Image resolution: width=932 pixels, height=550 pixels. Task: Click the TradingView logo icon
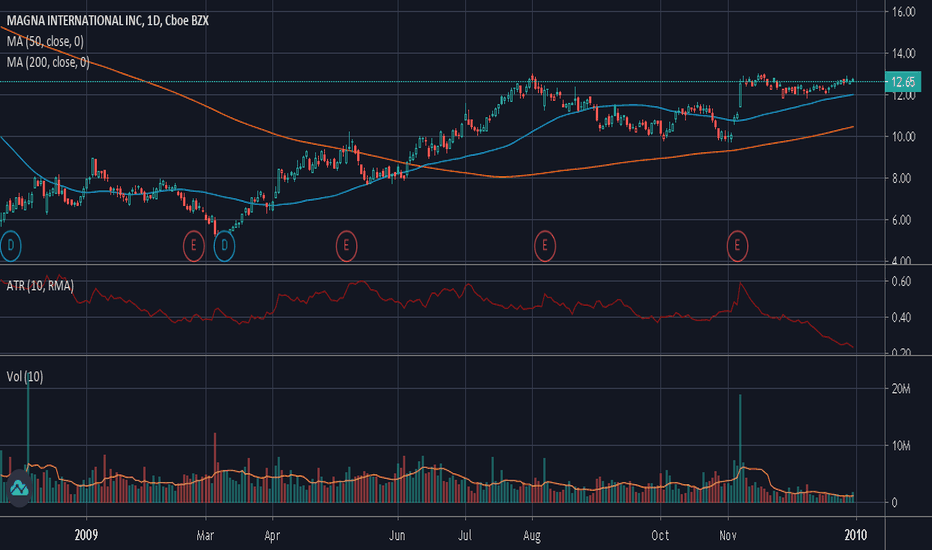[19, 489]
